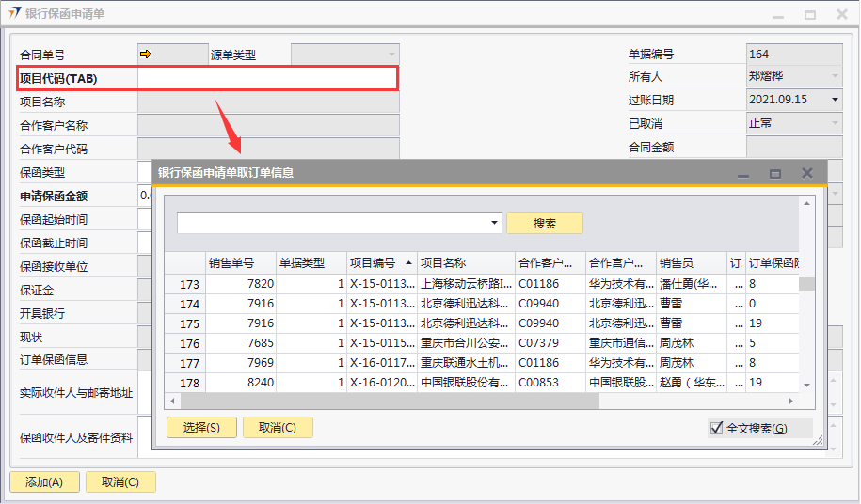The image size is (861, 504).
Task: Click the yellow arrow link beside 合同单号
Action: (146, 55)
